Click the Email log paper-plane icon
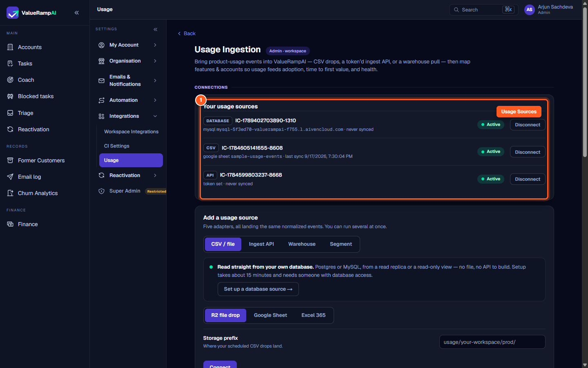The image size is (588, 368). click(10, 177)
